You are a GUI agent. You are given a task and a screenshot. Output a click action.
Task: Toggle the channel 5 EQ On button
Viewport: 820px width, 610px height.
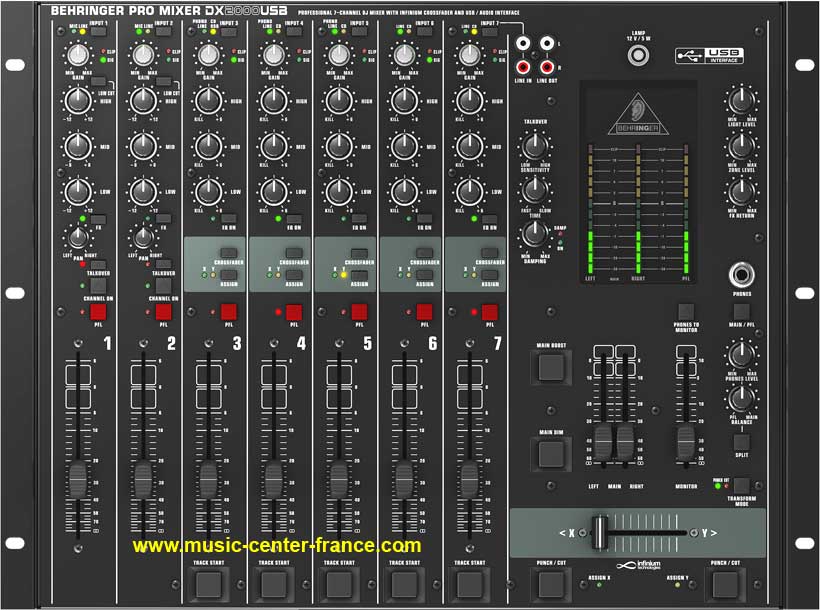click(x=359, y=219)
